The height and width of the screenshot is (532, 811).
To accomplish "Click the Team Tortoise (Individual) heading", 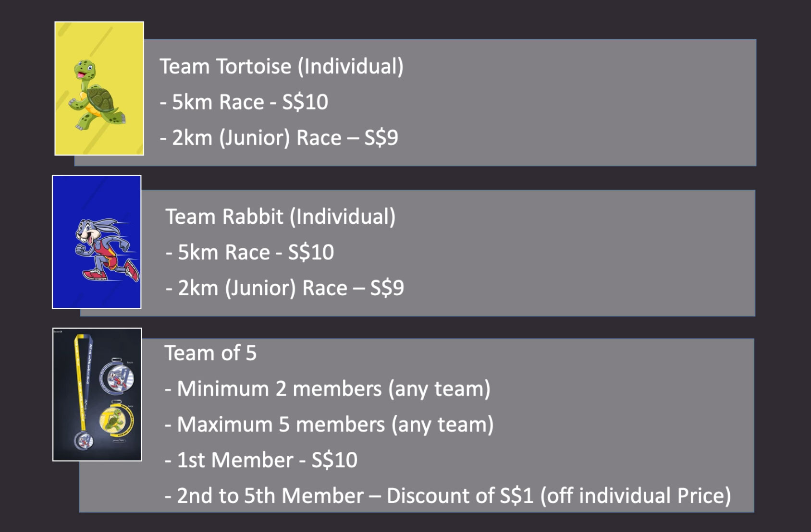I will point(282,66).
